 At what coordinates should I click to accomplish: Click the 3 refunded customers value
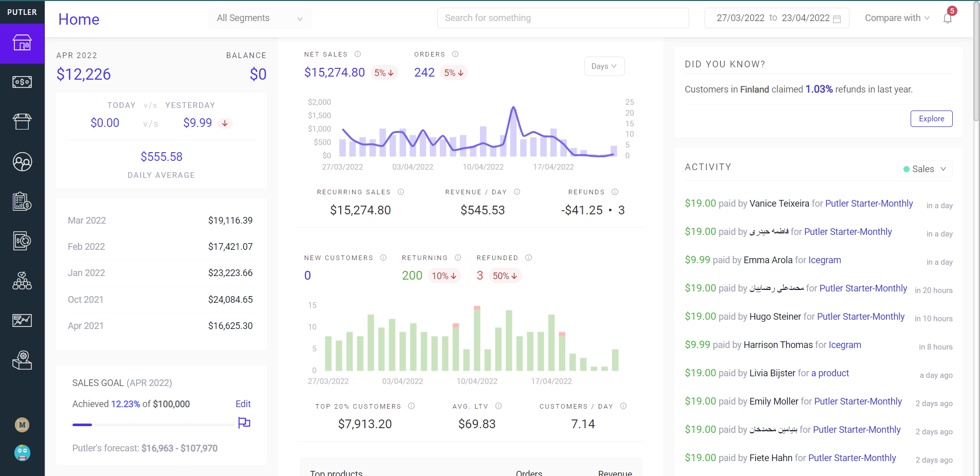480,276
